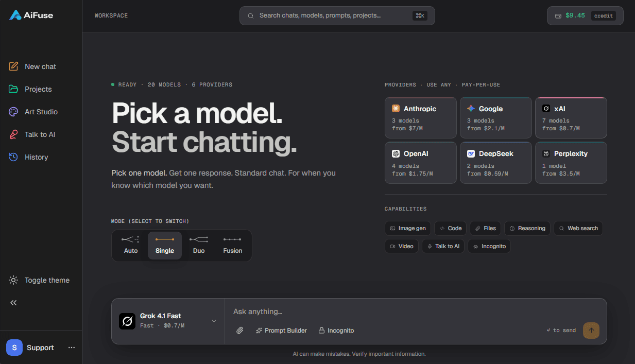
Task: Open Prompt Builder
Action: click(281, 331)
